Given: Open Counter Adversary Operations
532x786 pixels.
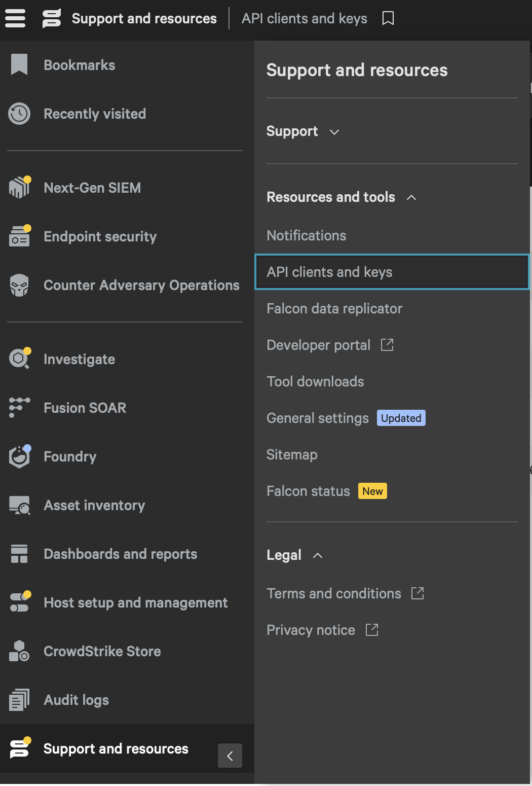Looking at the screenshot, I should pyautogui.click(x=141, y=285).
